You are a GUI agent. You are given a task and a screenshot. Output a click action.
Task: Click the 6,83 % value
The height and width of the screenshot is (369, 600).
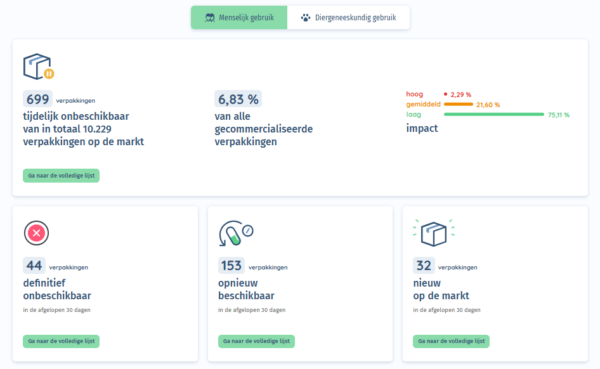pyautogui.click(x=238, y=99)
